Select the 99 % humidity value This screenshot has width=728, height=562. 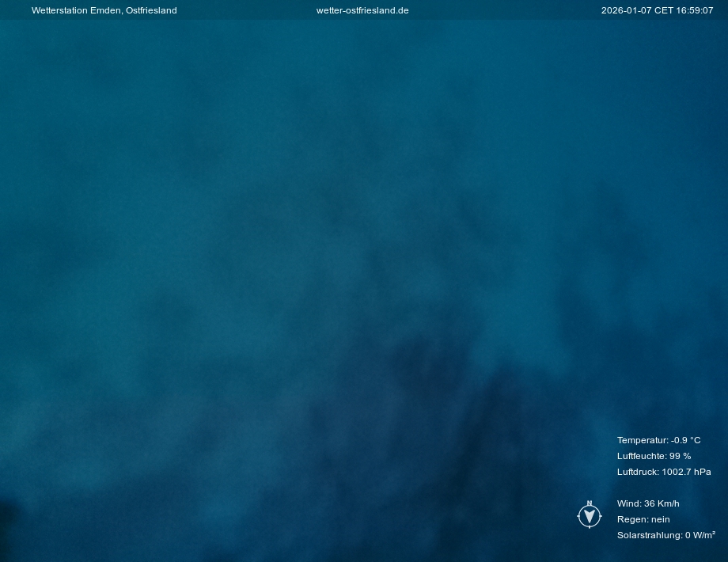click(x=681, y=456)
